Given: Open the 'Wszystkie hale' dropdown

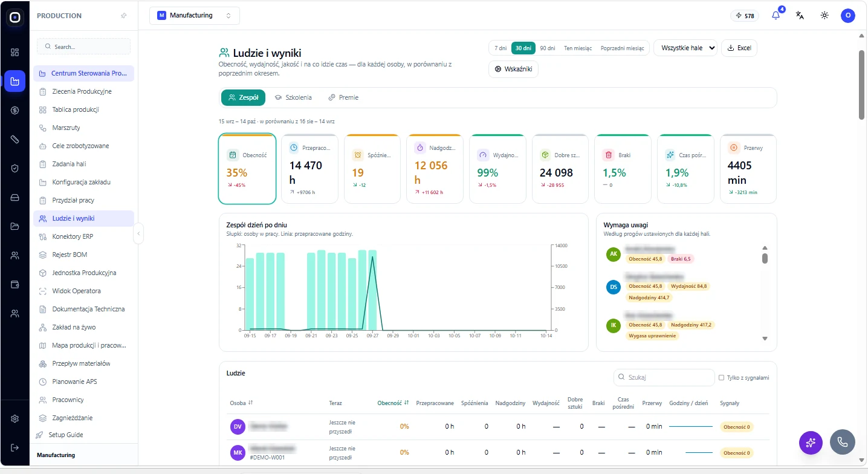Looking at the screenshot, I should [685, 48].
